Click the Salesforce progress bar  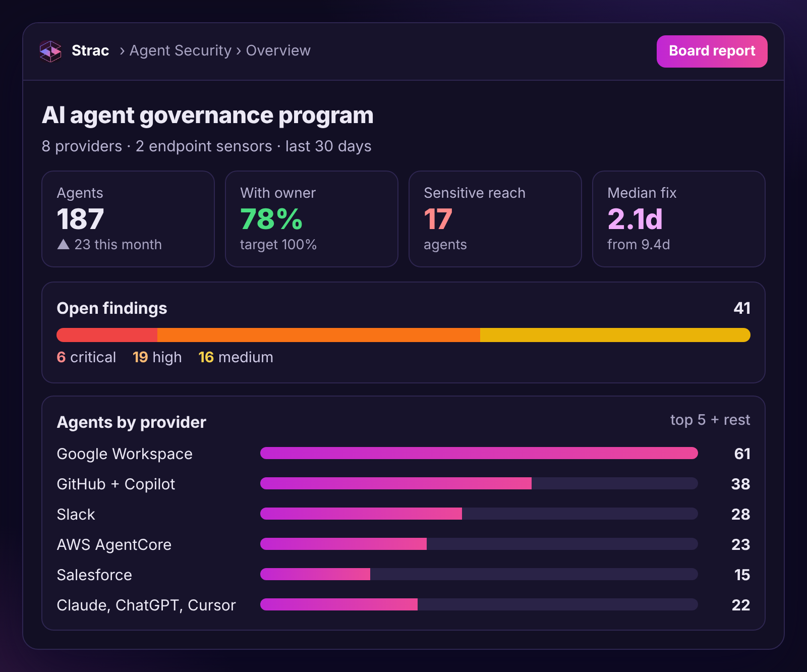point(479,574)
